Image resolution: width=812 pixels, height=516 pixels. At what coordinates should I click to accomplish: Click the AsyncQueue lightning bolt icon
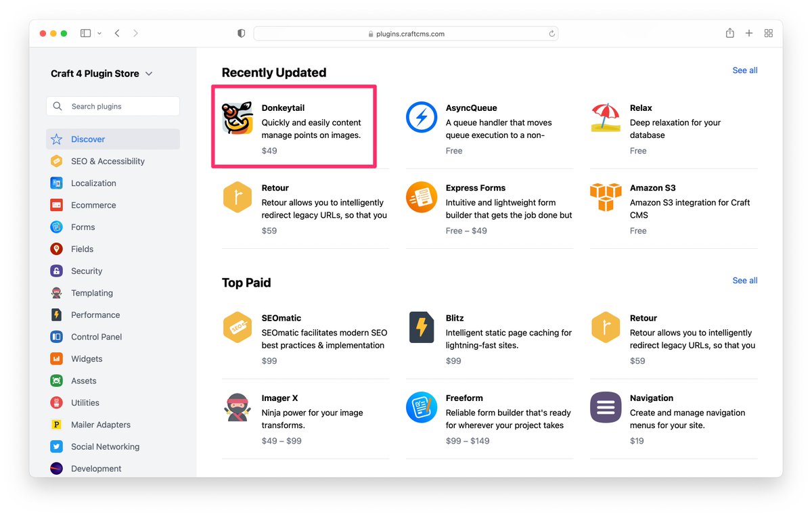[x=422, y=118]
